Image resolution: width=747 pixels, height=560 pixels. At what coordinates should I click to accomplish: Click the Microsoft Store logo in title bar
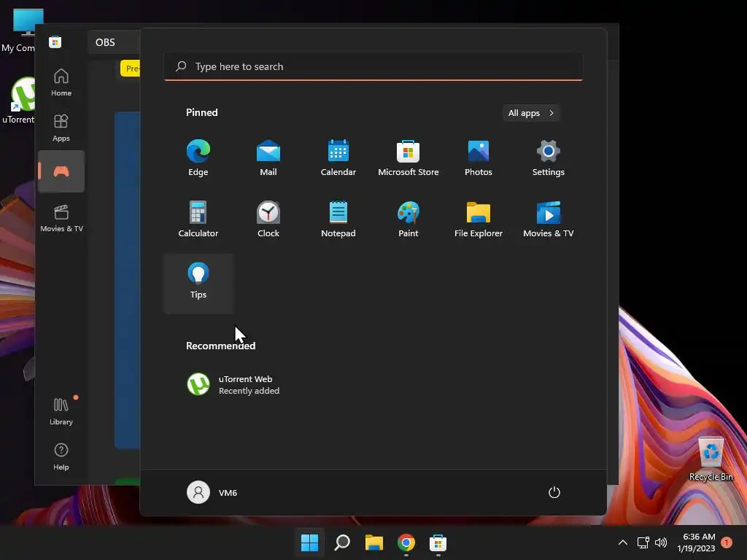(55, 42)
